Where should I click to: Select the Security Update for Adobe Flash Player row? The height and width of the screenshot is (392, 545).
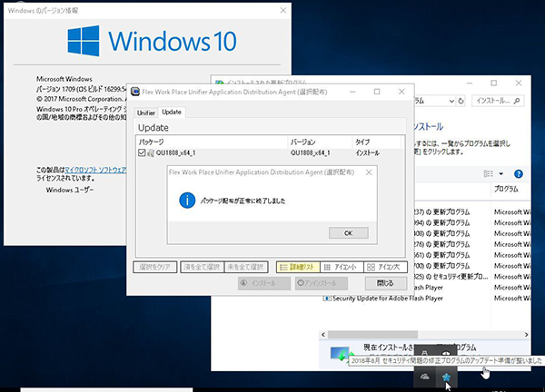[x=426, y=299]
